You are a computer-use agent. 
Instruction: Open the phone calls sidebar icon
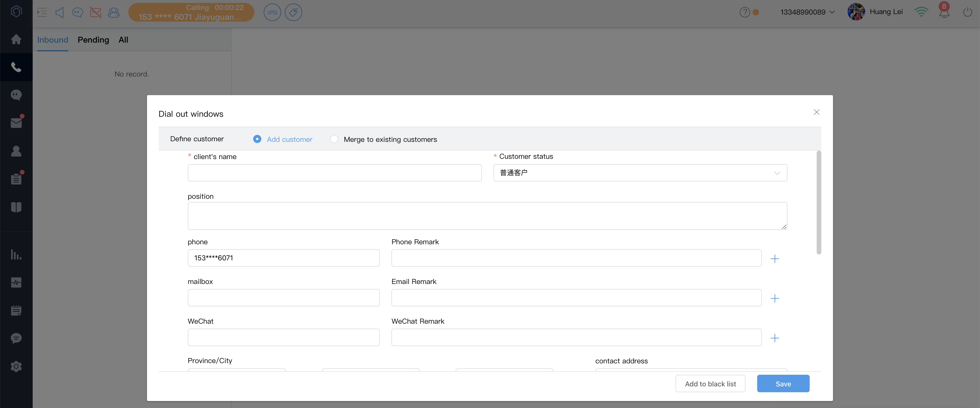pyautogui.click(x=16, y=67)
